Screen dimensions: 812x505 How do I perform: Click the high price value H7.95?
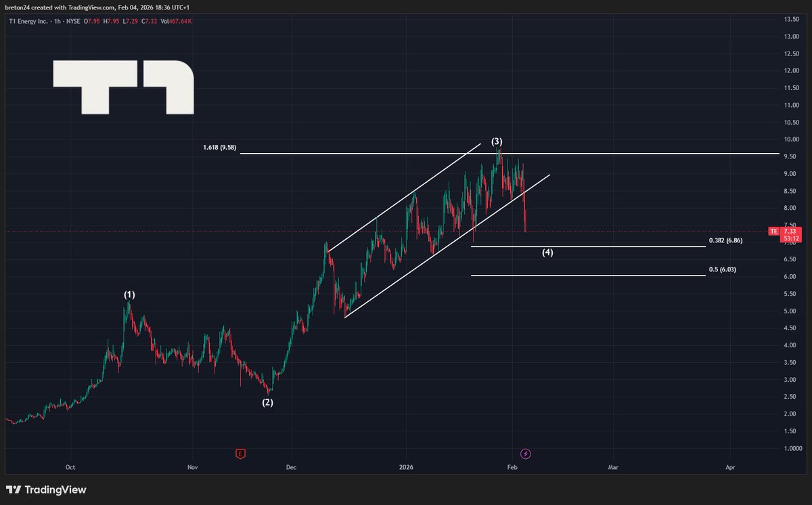point(111,21)
